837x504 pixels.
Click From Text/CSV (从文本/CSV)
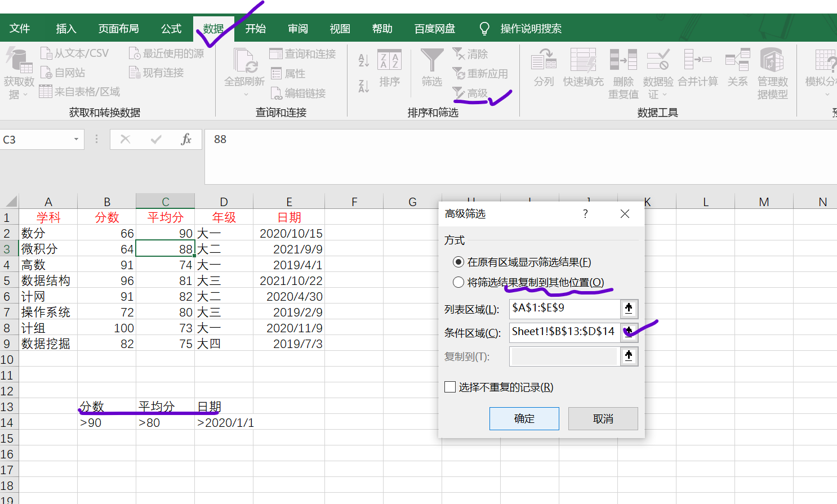(74, 53)
